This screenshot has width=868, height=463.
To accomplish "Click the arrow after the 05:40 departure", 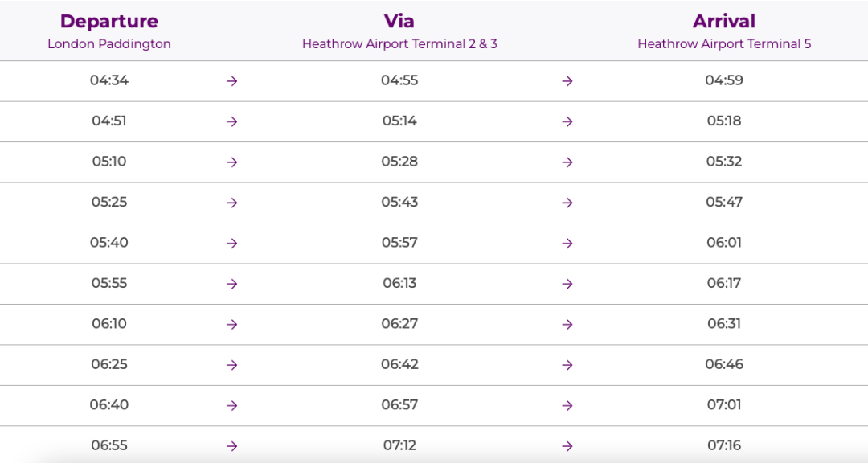I will coord(232,243).
